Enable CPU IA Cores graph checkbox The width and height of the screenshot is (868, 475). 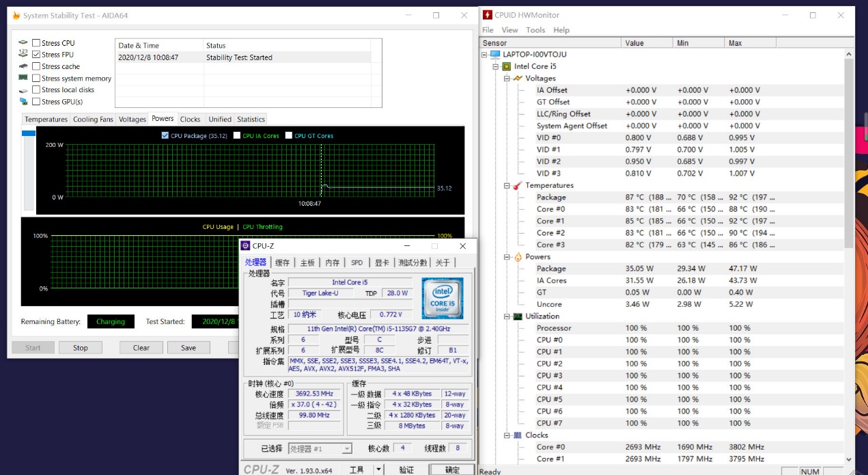(x=237, y=135)
